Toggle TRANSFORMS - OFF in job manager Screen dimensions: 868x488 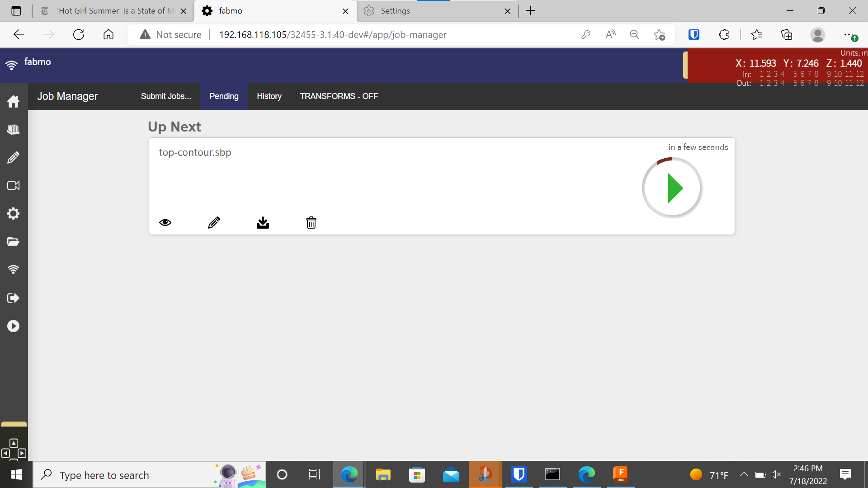[339, 96]
